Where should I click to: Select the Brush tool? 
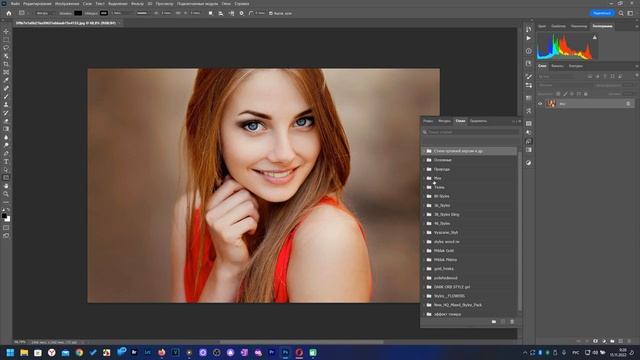pos(6,97)
